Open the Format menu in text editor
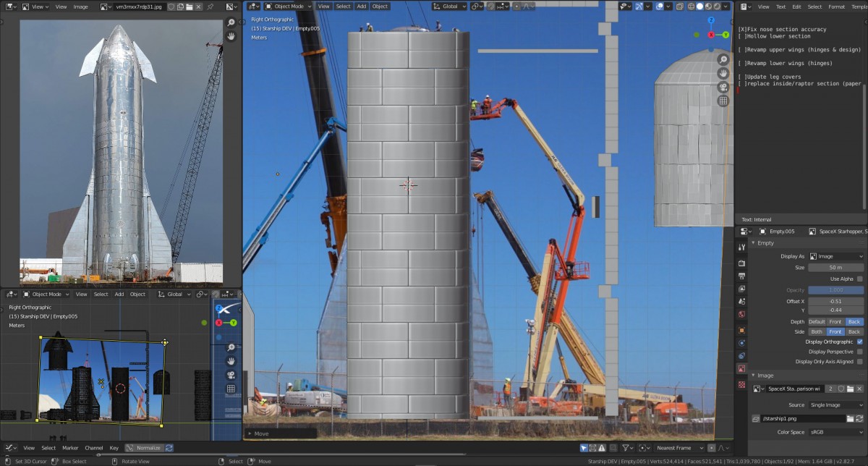This screenshot has width=868, height=466. 836,7
